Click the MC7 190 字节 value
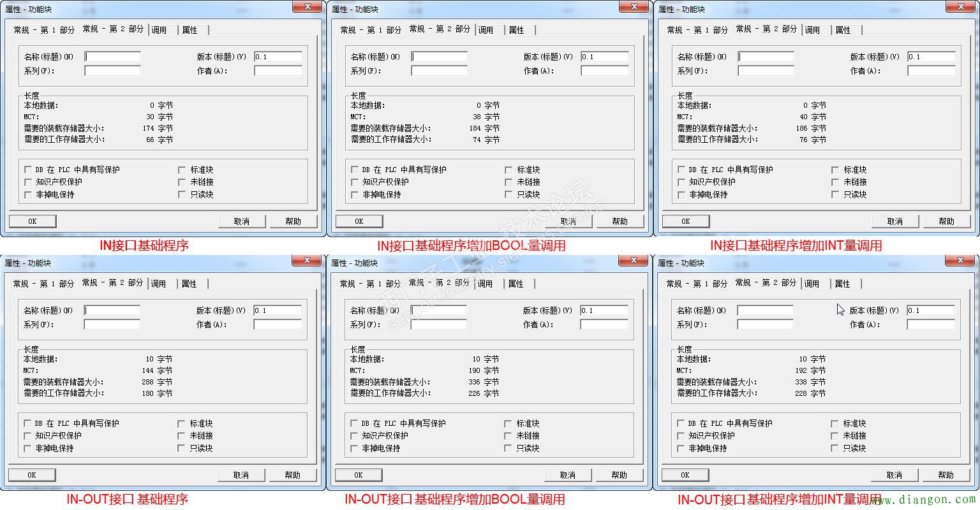This screenshot has height=510, width=980. pyautogui.click(x=484, y=370)
